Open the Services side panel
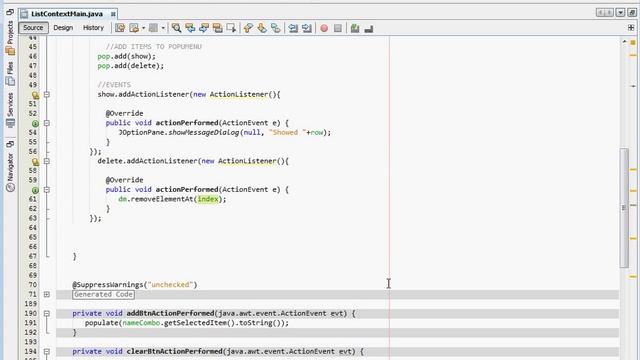The height and width of the screenshot is (360, 640). [x=10, y=110]
